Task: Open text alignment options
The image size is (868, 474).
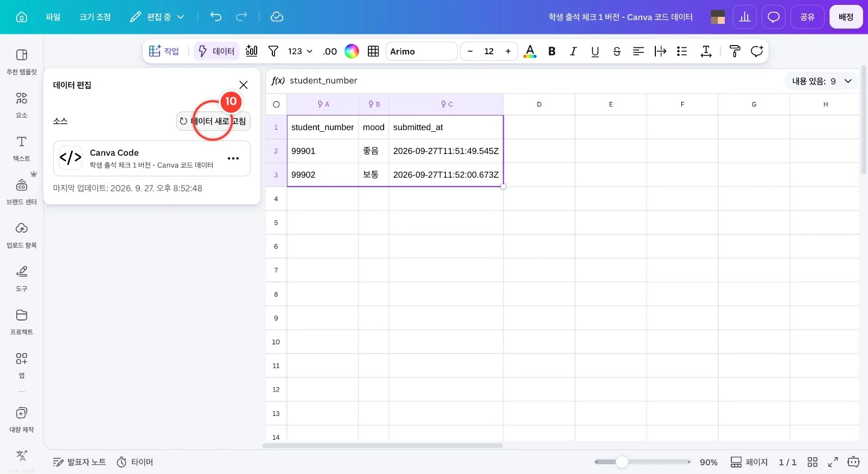Action: coord(639,51)
